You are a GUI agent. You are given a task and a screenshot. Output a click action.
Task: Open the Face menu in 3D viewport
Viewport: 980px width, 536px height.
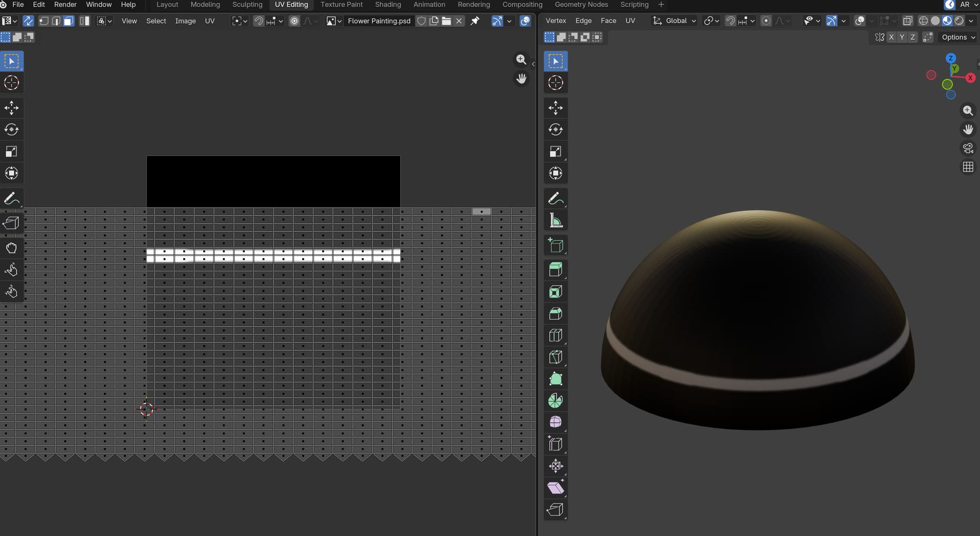point(608,21)
